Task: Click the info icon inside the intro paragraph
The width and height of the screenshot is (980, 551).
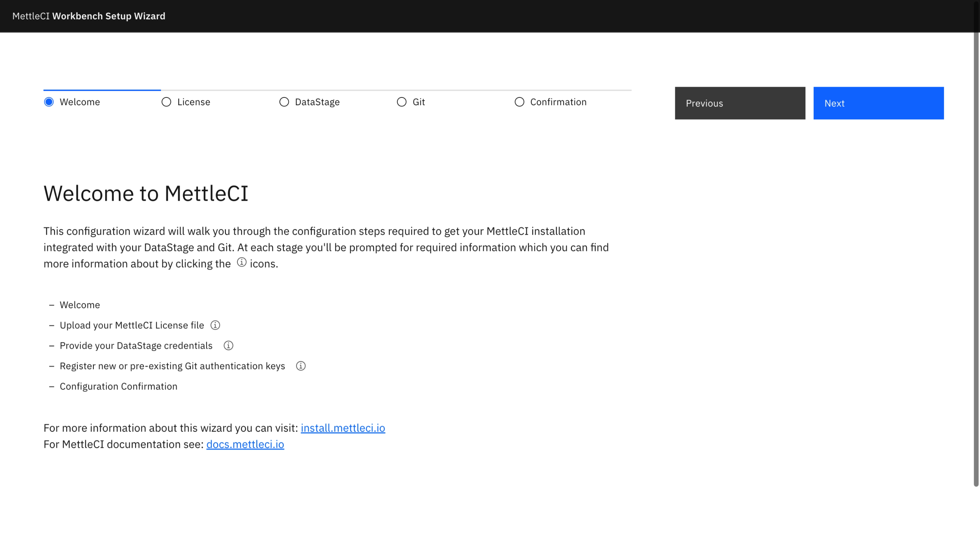Action: pyautogui.click(x=241, y=262)
